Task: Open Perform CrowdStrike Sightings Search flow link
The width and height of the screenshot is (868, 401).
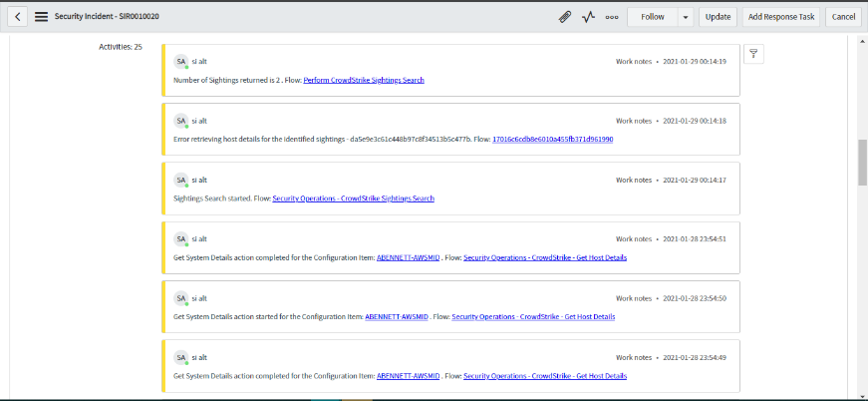Action: pyautogui.click(x=364, y=81)
